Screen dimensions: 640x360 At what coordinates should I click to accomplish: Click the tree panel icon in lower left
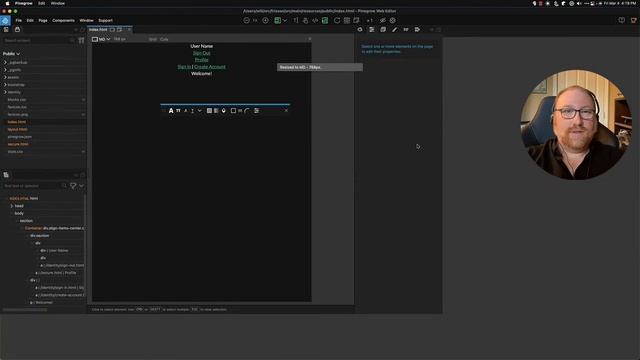(6, 175)
